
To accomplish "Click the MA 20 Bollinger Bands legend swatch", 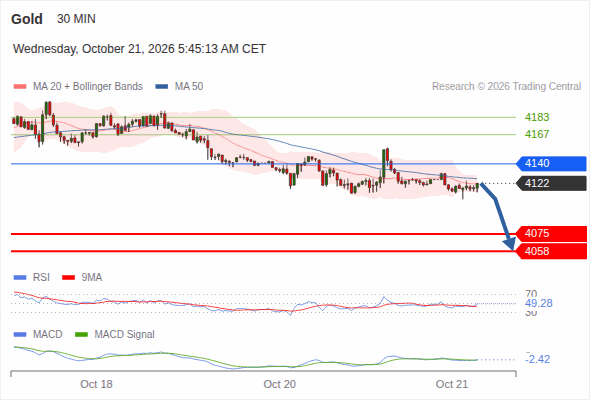I will (20, 87).
